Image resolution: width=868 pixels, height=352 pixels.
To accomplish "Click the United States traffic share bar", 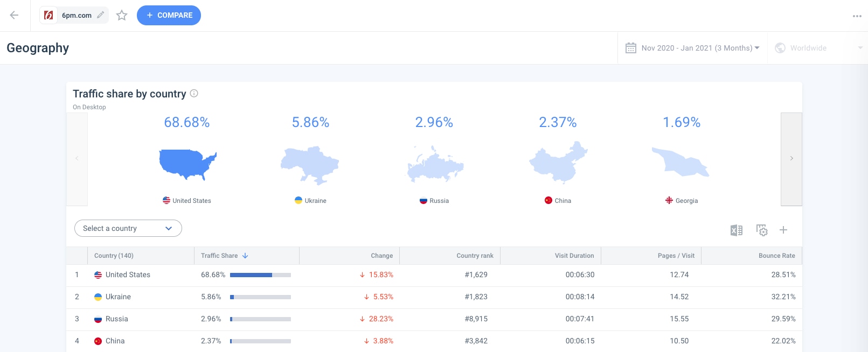I will 260,275.
